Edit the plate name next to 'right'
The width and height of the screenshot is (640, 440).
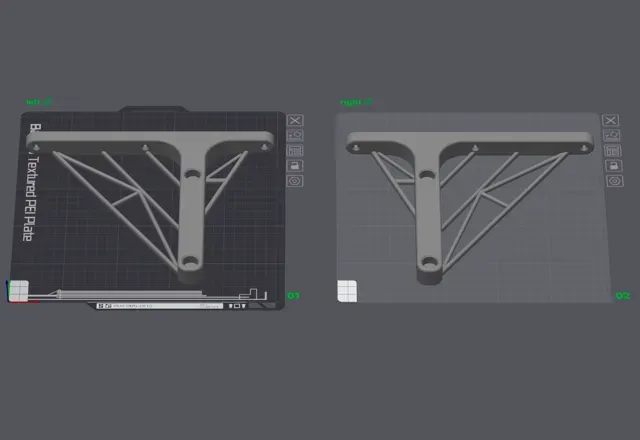click(x=369, y=101)
